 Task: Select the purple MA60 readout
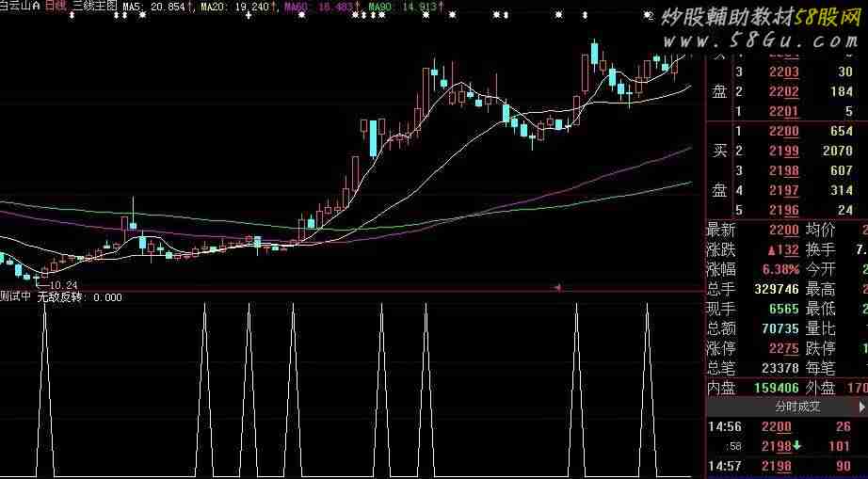(322, 7)
